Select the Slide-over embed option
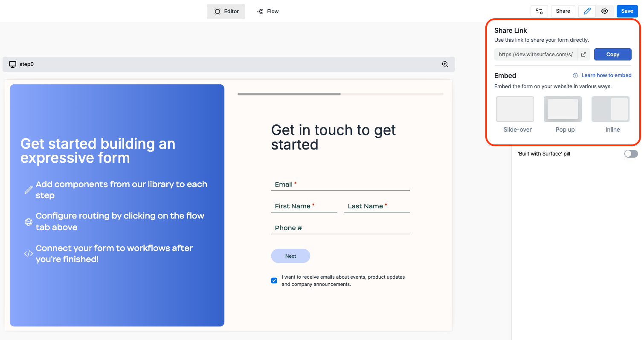This screenshot has width=644, height=340. tap(515, 109)
